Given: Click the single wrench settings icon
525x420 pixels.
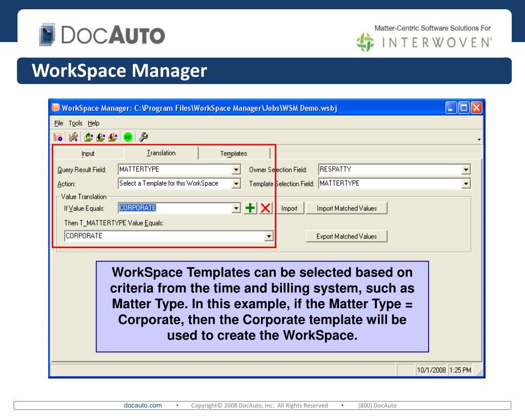Looking at the screenshot, I should (144, 137).
